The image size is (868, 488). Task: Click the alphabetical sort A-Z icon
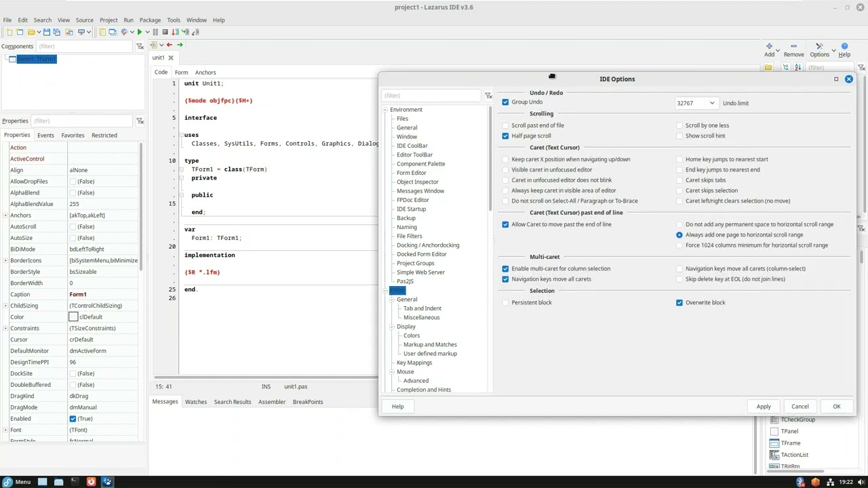click(x=797, y=67)
